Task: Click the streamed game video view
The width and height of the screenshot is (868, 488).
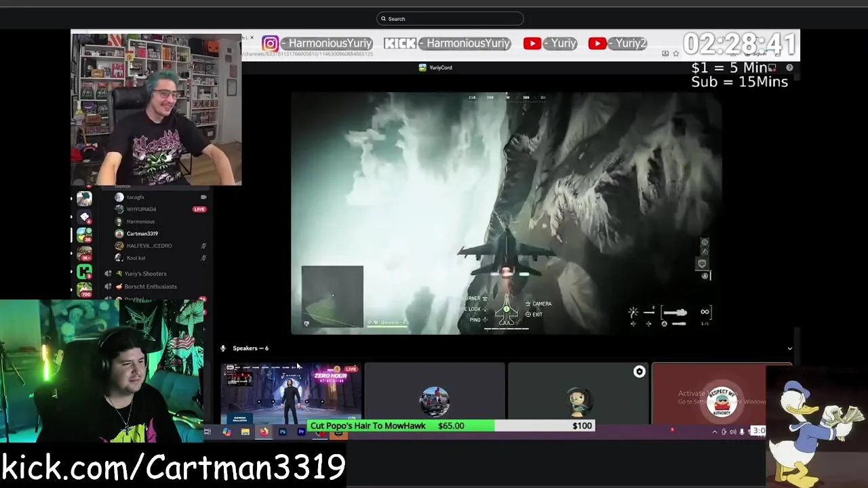Action: 506,213
